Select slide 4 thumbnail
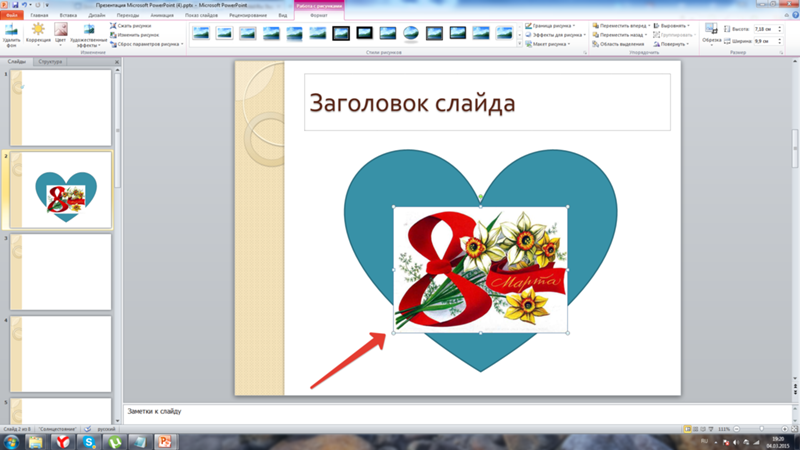 pos(61,354)
